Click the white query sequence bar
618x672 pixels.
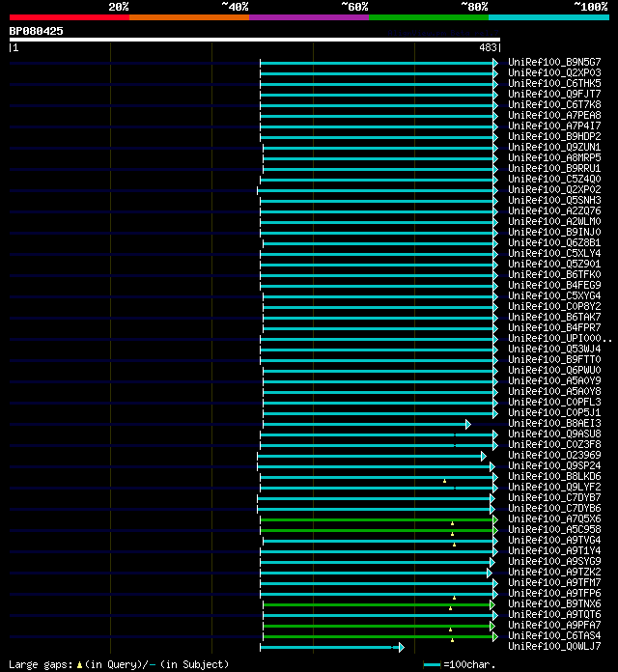tap(255, 40)
